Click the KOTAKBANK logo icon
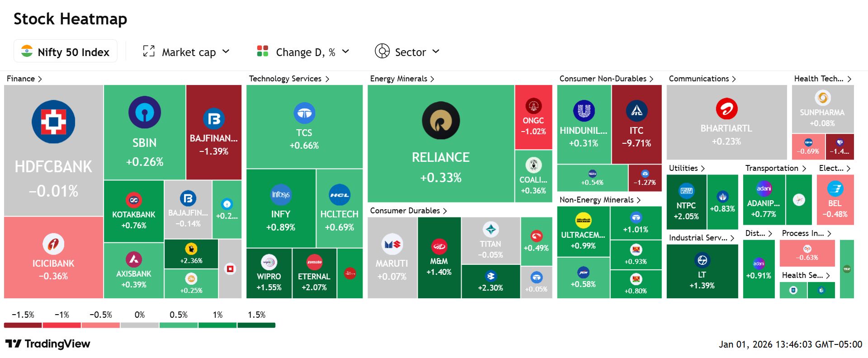The width and height of the screenshot is (868, 358). (x=134, y=200)
